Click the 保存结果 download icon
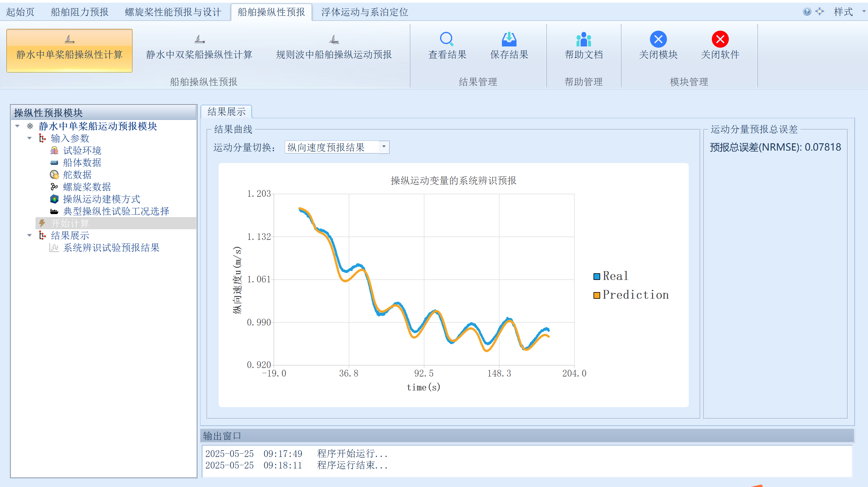The image size is (868, 487). click(x=509, y=39)
